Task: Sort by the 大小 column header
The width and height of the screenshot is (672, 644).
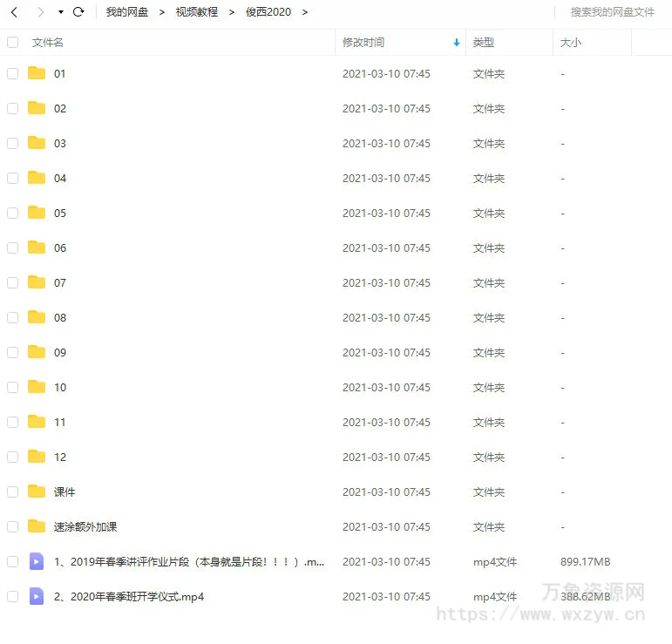Action: [570, 43]
